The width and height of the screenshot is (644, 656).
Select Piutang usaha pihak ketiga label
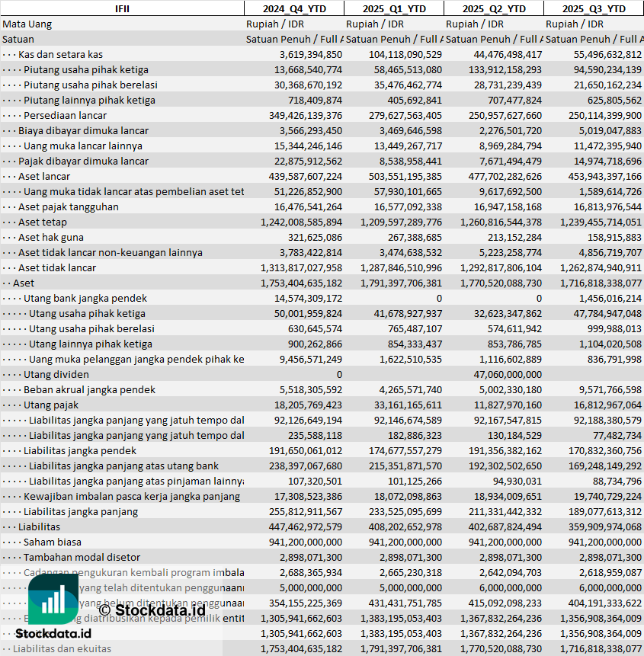pos(86,70)
